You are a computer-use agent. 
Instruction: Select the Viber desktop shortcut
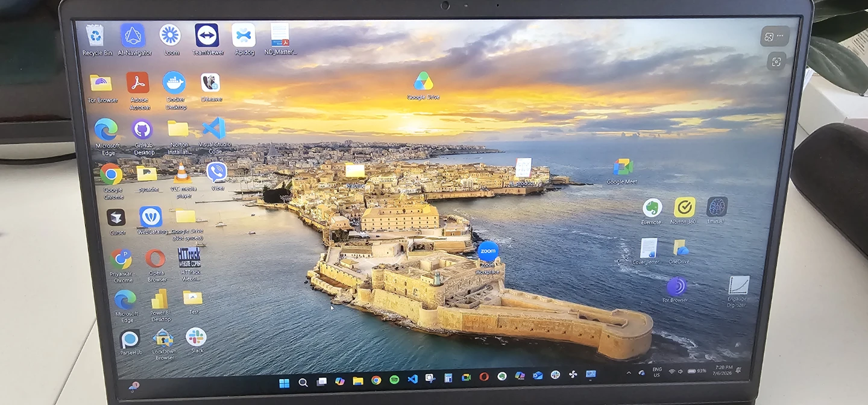tap(217, 177)
